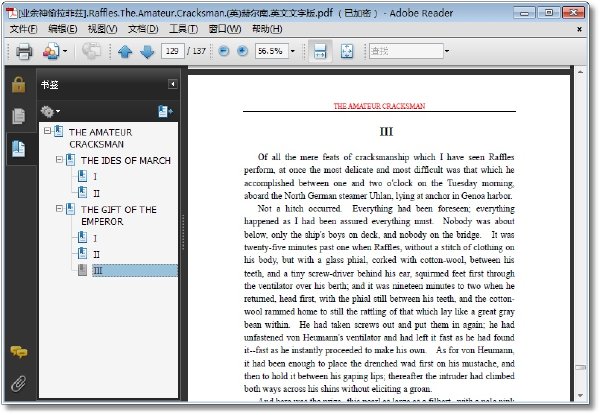Click the zoom percentage field showing 56.5%
This screenshot has height=415, width=600.
pyautogui.click(x=271, y=51)
